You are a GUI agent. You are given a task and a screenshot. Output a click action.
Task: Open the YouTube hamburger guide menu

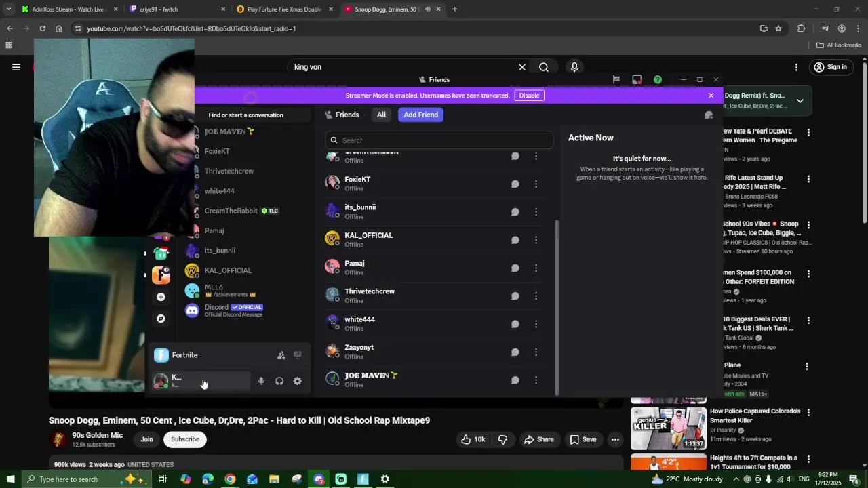click(16, 67)
